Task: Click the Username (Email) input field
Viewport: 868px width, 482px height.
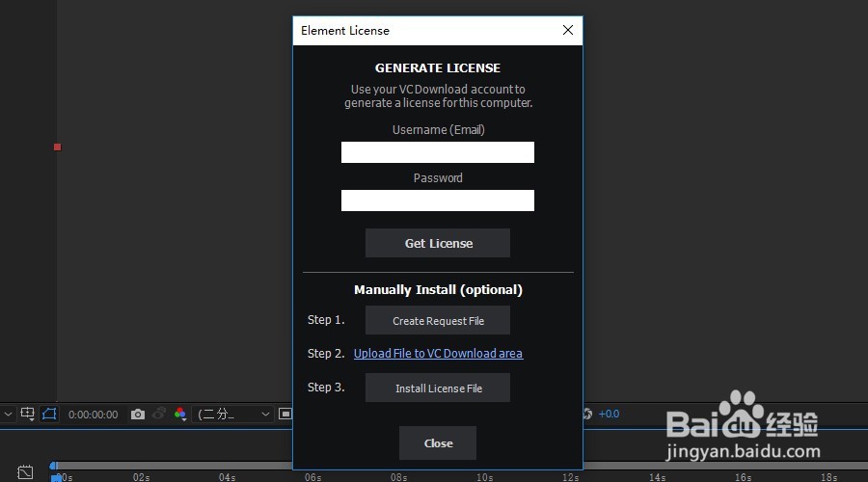Action: coord(437,152)
